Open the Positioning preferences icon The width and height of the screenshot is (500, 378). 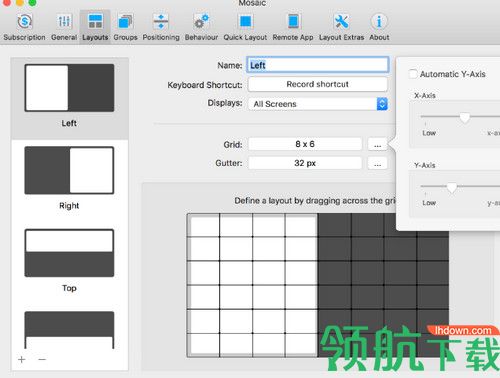(x=161, y=22)
